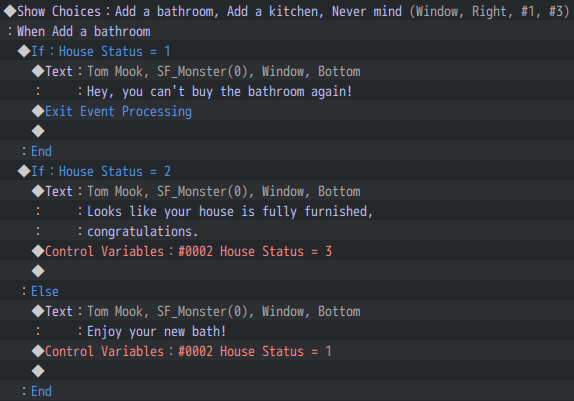Image resolution: width=574 pixels, height=401 pixels.
Task: Click diamond before If House Status = 2
Action: 24,171
